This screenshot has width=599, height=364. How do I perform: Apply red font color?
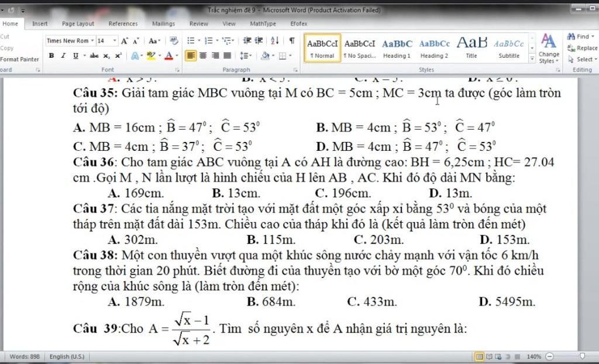[x=169, y=56]
